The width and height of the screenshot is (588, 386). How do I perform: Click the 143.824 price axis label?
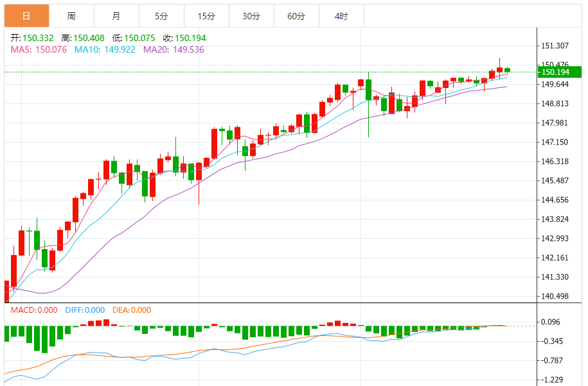click(555, 219)
